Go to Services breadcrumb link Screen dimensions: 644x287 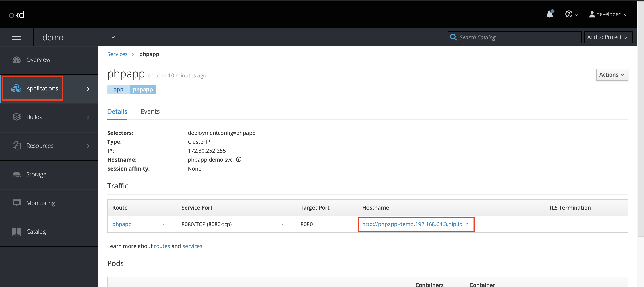(117, 54)
